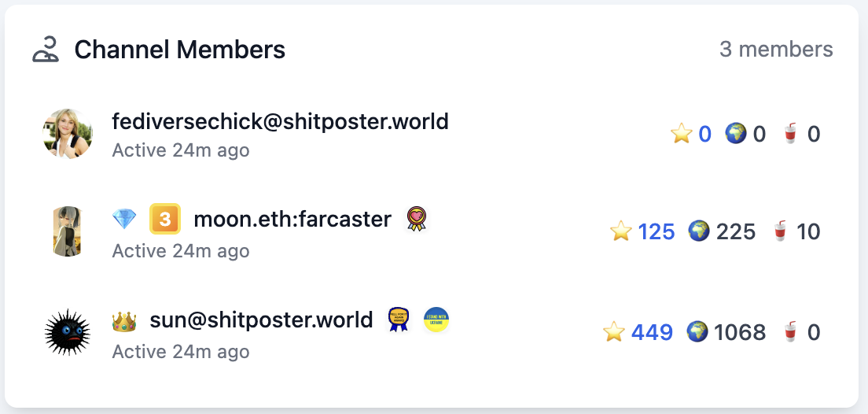Click the blue ribbon badge after sun@shitposter.world
This screenshot has height=414, width=868.
[x=399, y=320]
